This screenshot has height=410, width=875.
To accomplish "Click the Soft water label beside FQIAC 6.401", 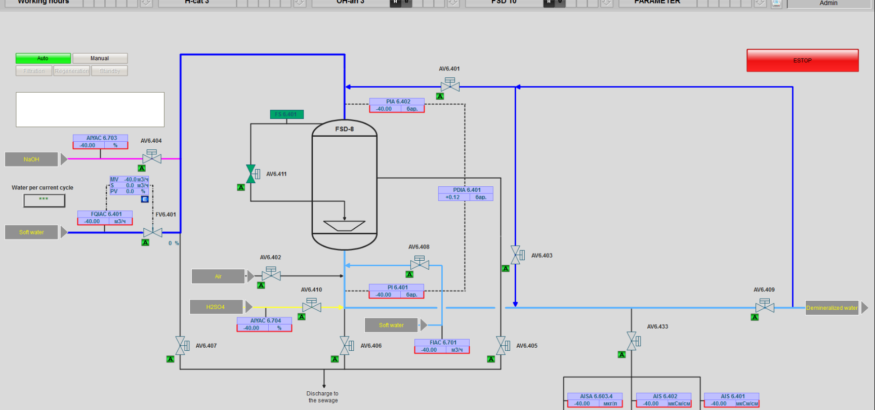I will (31, 232).
